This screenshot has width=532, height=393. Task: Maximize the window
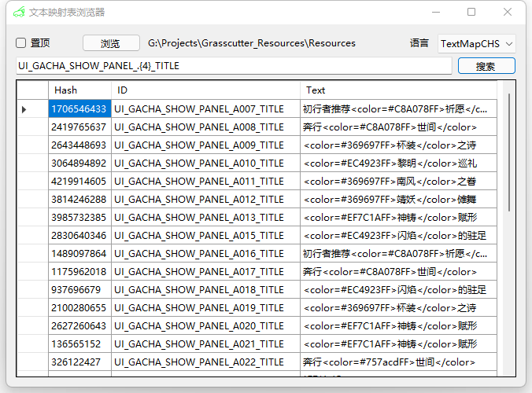tap(471, 12)
